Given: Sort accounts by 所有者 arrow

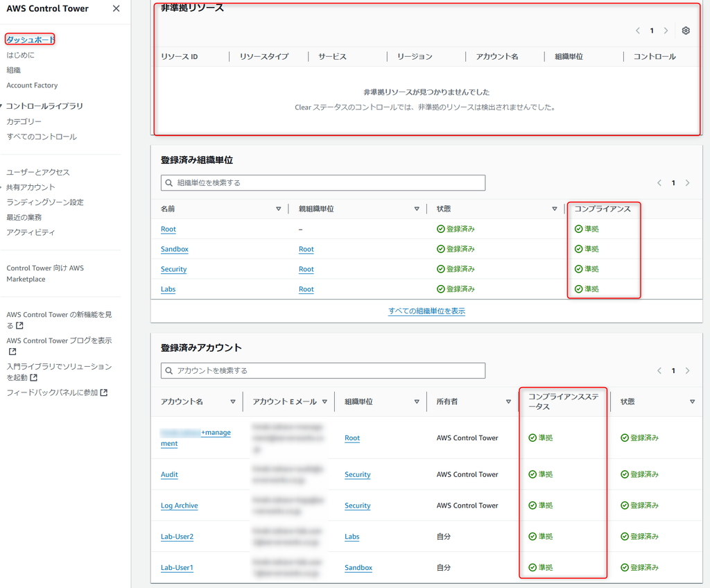Looking at the screenshot, I should coord(508,401).
